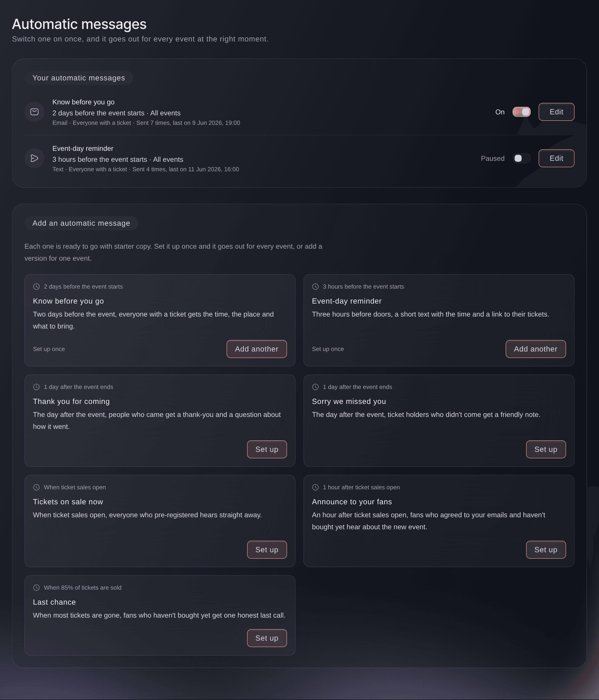This screenshot has height=700, width=599.
Task: Click clock icon on Thank you for coming card
Action: [x=36, y=387]
